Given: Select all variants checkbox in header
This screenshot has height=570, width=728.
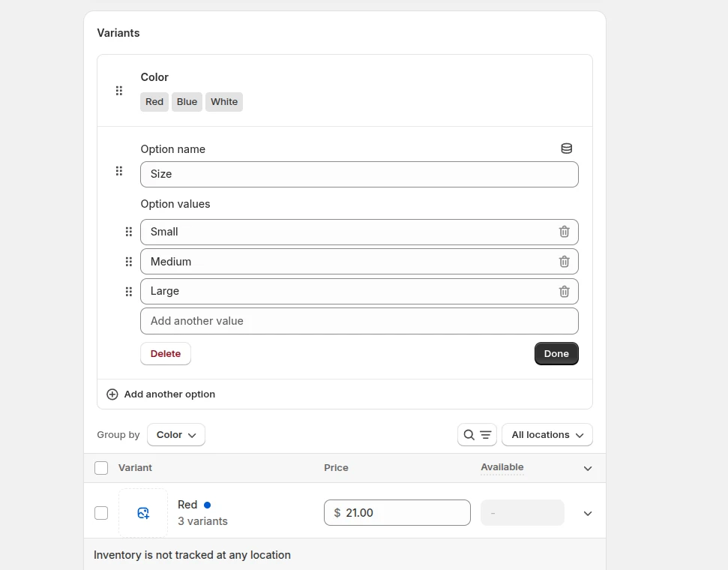Looking at the screenshot, I should click(x=101, y=468).
